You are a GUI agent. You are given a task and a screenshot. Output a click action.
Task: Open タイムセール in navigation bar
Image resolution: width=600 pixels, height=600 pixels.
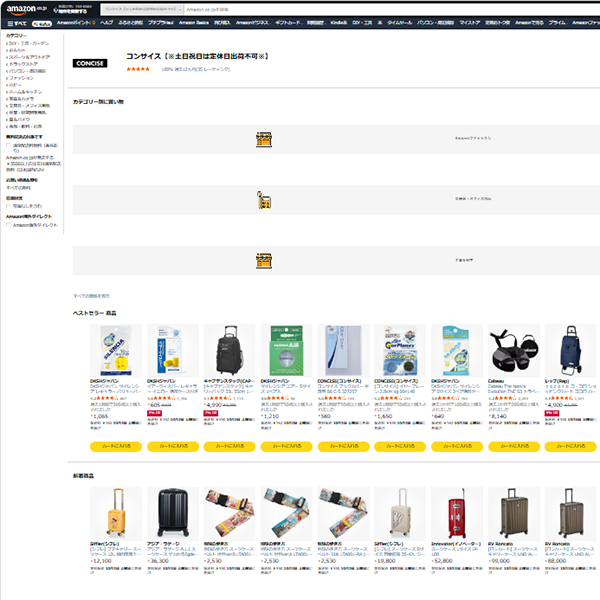click(399, 23)
